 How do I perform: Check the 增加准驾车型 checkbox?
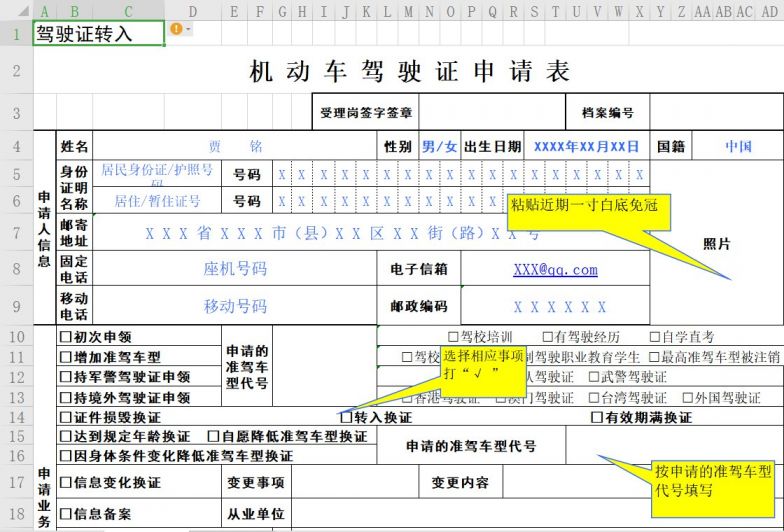click(x=66, y=357)
